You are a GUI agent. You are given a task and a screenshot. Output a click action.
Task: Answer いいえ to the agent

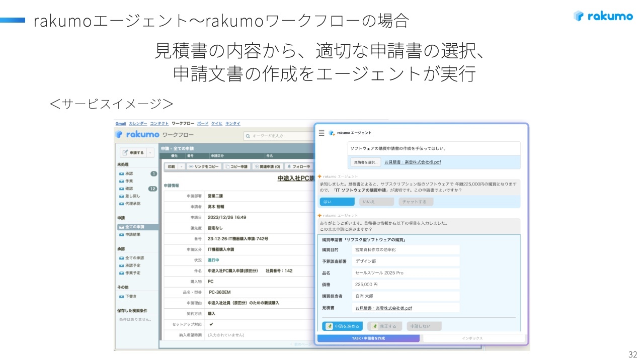[x=376, y=202]
